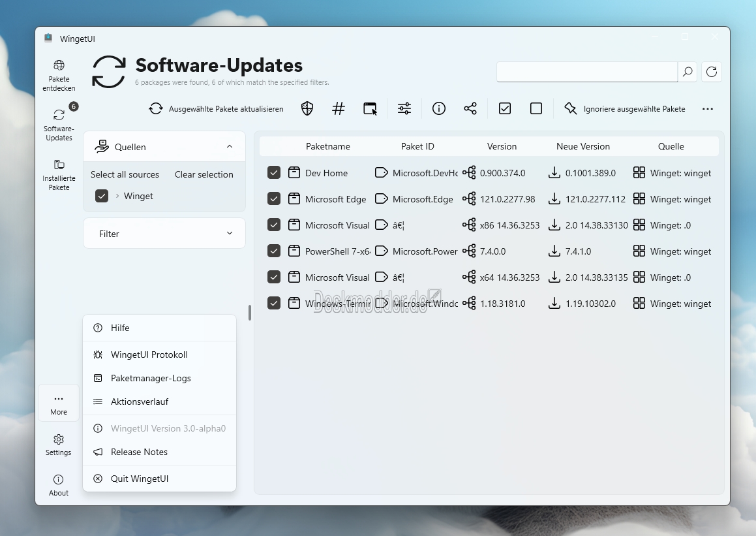
Task: Click Ausgewählte Pakete aktualisieren
Action: tap(216, 108)
